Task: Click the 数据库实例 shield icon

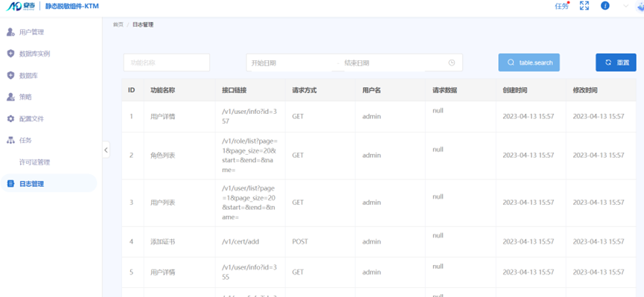Action: click(x=10, y=54)
